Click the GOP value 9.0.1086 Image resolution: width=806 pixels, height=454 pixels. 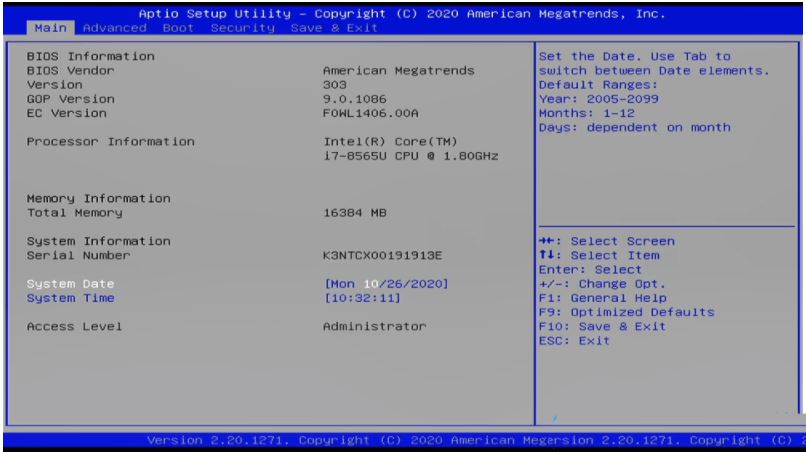355,99
